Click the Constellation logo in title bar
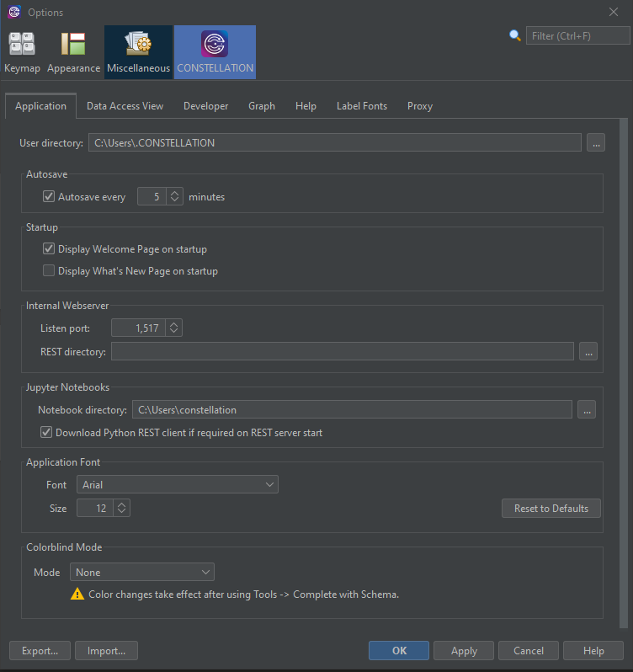Image resolution: width=633 pixels, height=672 pixels. (x=14, y=12)
